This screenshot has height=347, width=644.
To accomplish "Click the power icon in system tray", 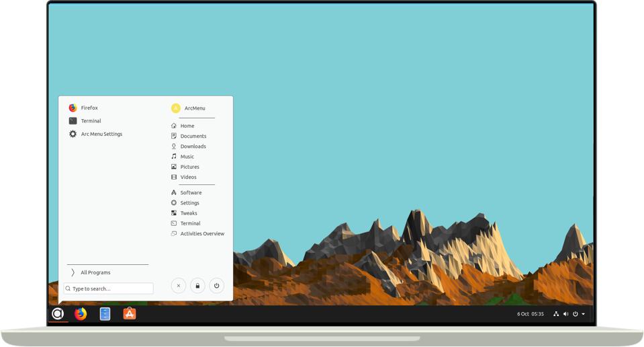I will (576, 314).
